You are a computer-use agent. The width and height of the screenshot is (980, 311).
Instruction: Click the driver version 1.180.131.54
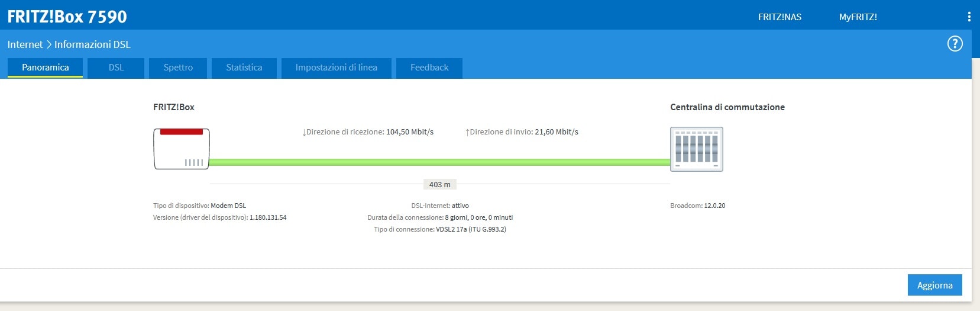click(268, 217)
